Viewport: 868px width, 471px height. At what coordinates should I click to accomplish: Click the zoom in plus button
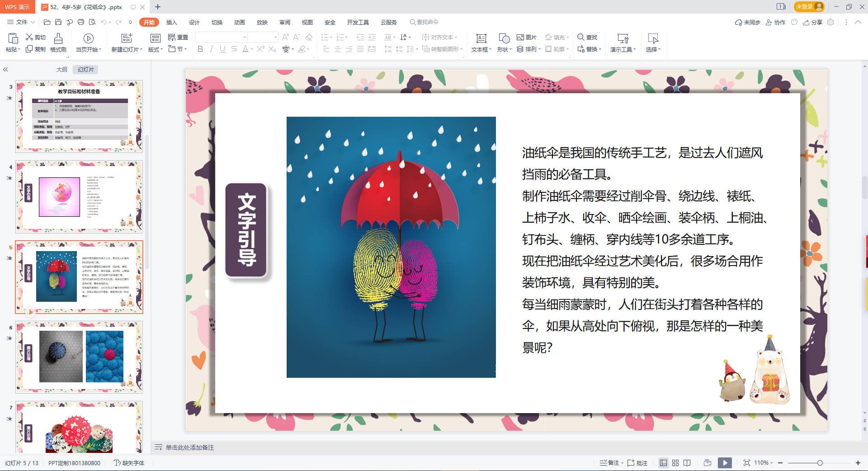coord(858,463)
